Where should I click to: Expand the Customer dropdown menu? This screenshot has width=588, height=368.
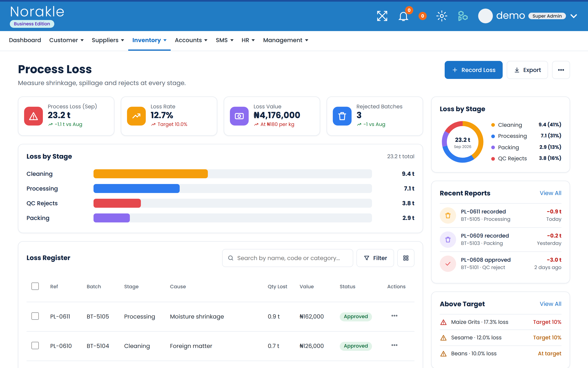coord(66,40)
